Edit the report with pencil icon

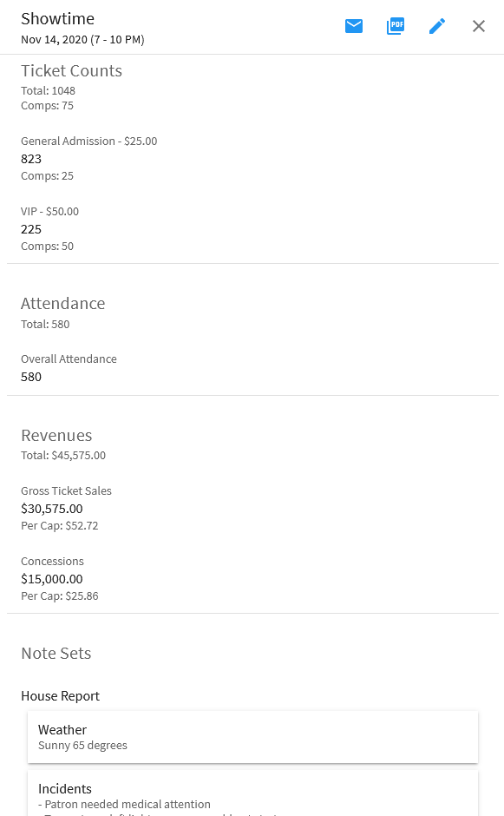pyautogui.click(x=437, y=26)
